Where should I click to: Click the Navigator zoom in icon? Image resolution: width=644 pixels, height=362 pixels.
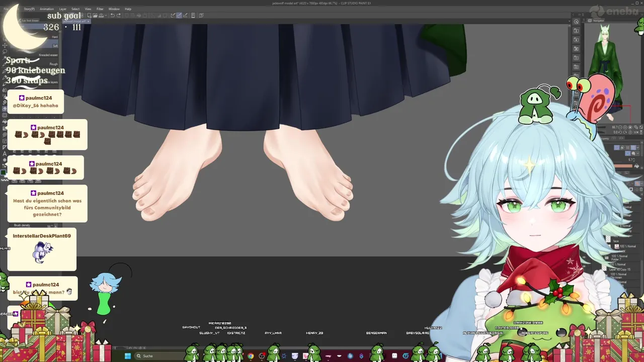pos(625,127)
